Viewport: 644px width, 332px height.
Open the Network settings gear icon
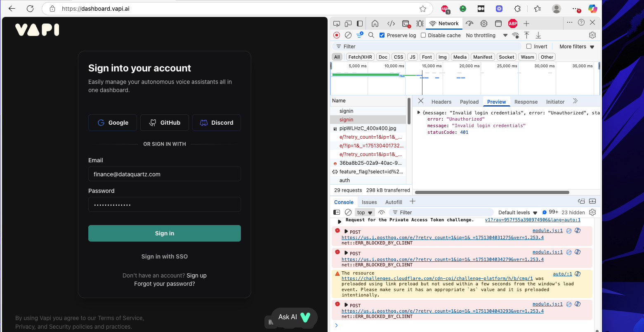tap(592, 35)
